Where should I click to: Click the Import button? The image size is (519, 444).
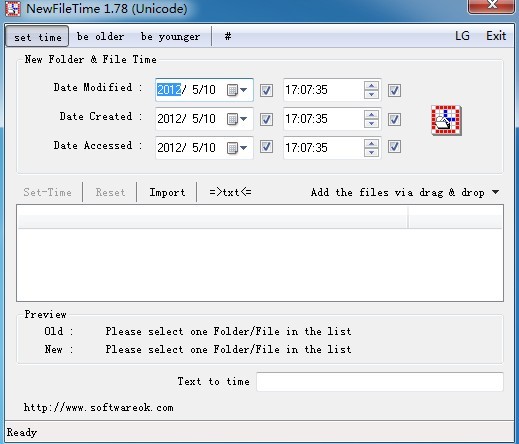[167, 192]
